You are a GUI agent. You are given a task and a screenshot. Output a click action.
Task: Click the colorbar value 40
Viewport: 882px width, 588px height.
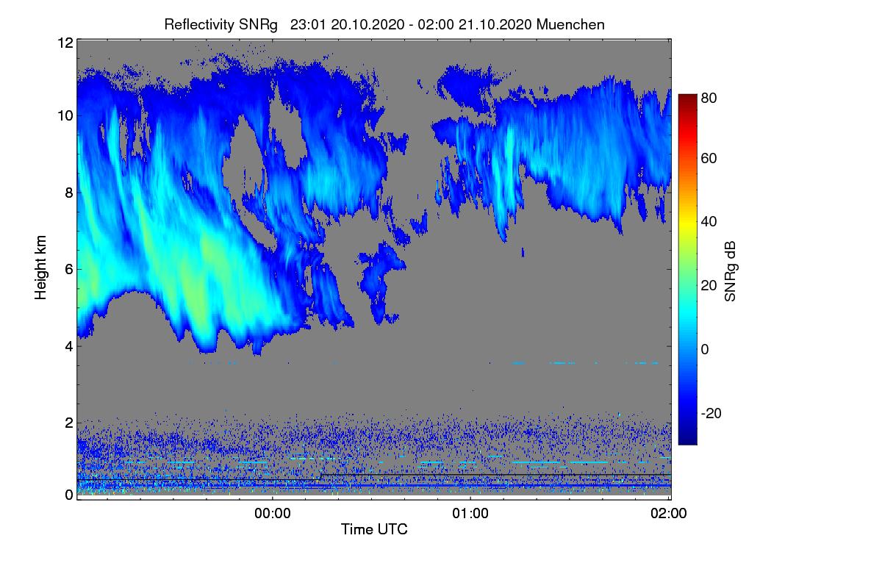(x=709, y=222)
